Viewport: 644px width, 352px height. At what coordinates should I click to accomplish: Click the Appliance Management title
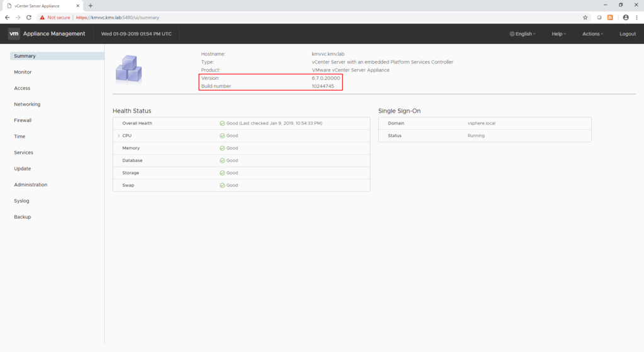click(54, 34)
